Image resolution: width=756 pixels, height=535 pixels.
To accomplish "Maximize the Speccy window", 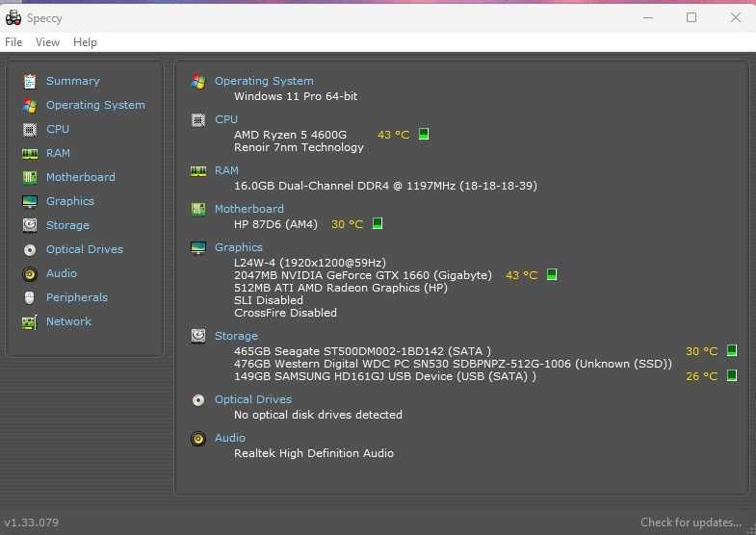I will pyautogui.click(x=691, y=18).
